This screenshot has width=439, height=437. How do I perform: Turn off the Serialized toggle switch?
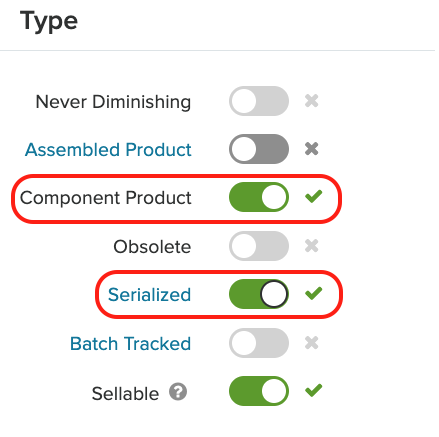tap(259, 294)
